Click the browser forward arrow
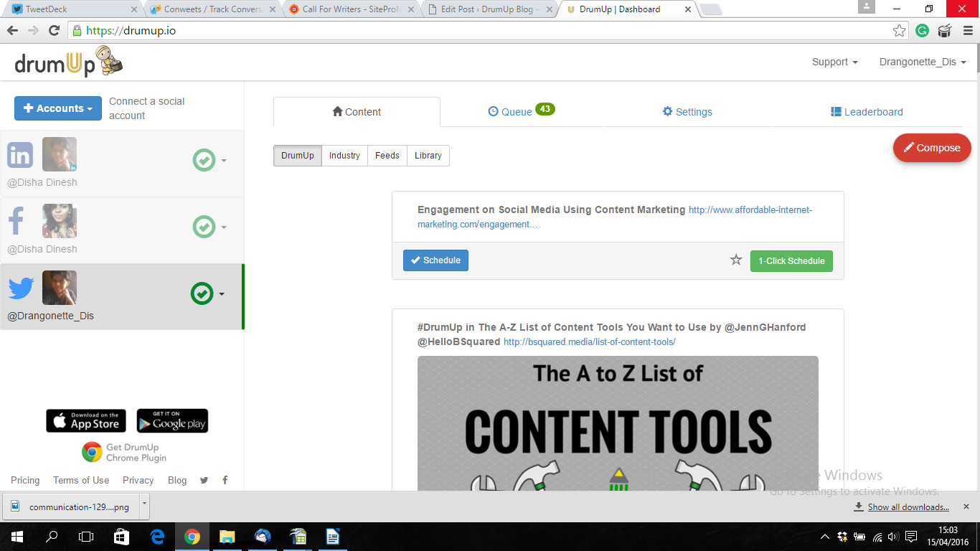This screenshot has height=551, width=980. (x=33, y=31)
